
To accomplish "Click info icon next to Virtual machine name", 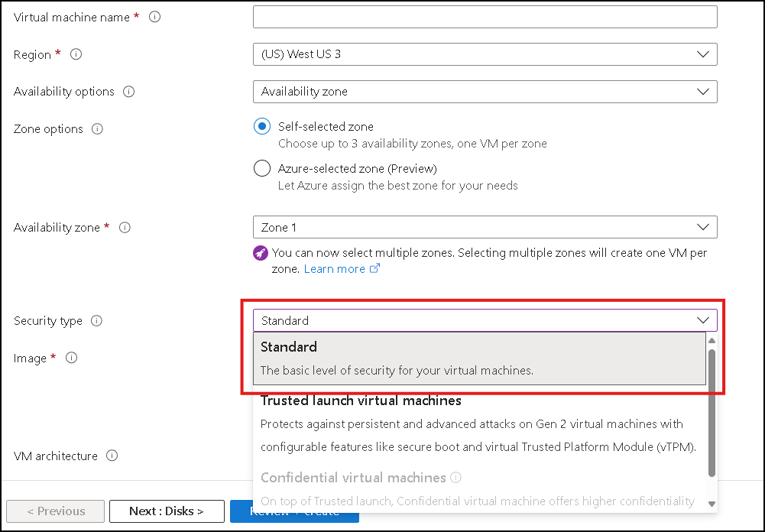I will point(154,17).
